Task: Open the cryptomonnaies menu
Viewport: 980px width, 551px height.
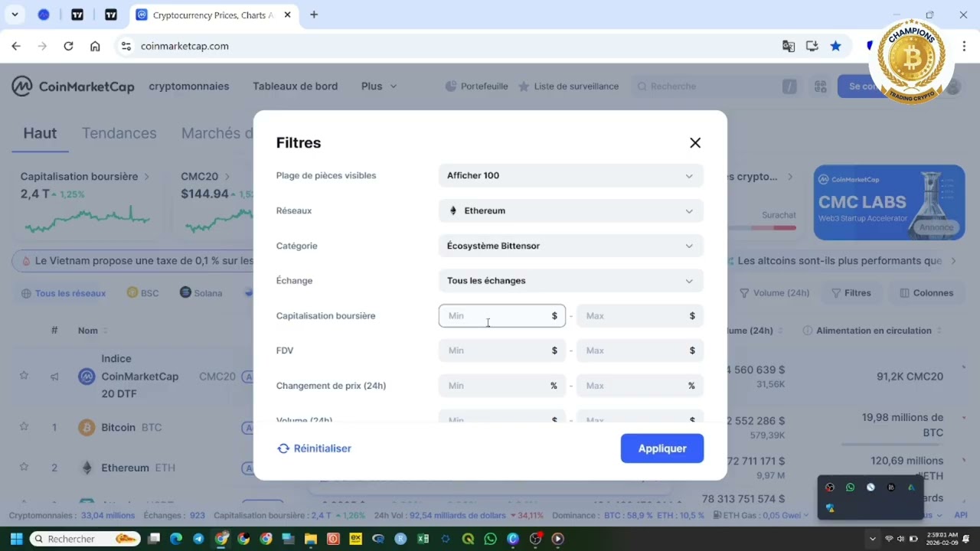Action: tap(188, 86)
